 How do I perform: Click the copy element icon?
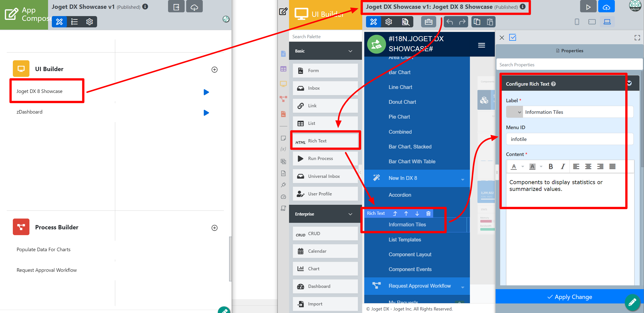point(477,22)
